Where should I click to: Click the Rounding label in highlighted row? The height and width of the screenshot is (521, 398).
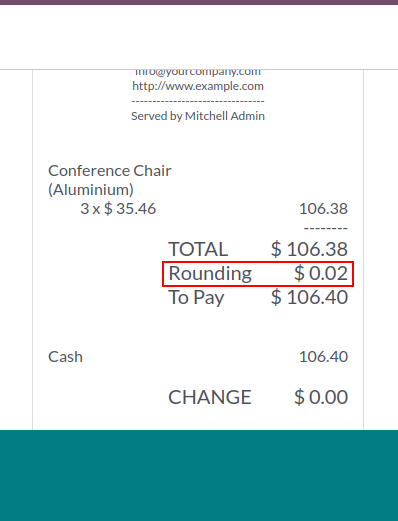210,273
